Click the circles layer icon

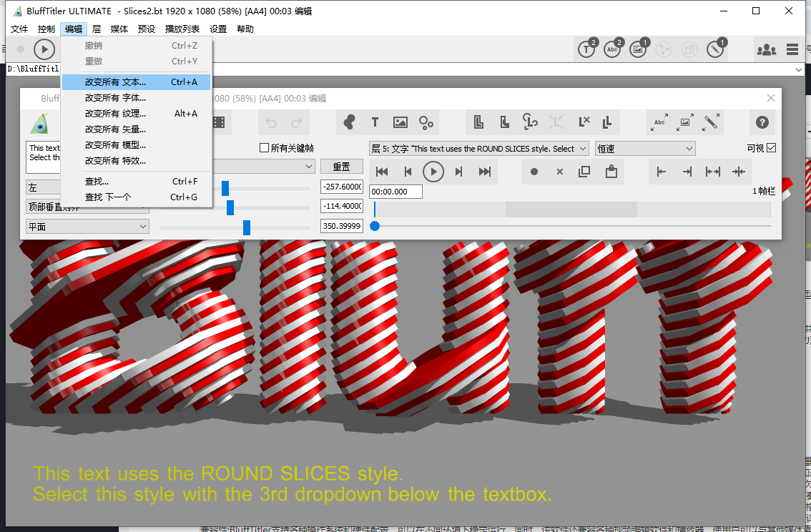point(426,122)
